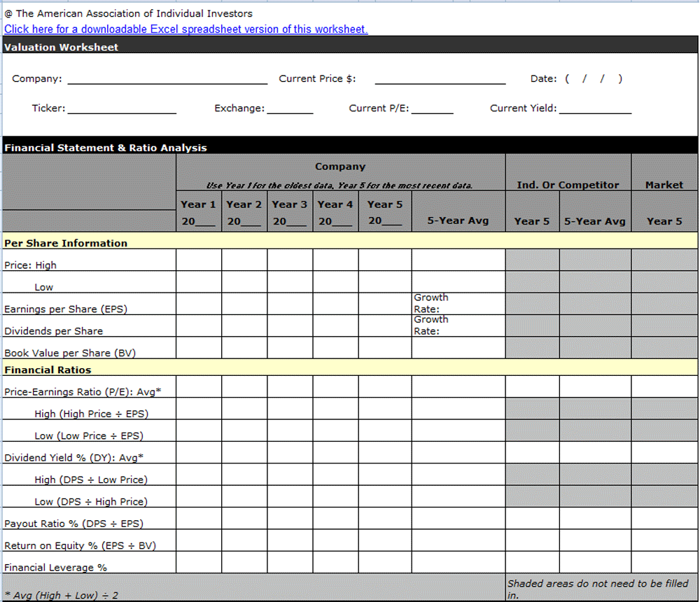Click the American Association of Individual Investors text
The height and width of the screenshot is (602, 700).
tap(129, 13)
